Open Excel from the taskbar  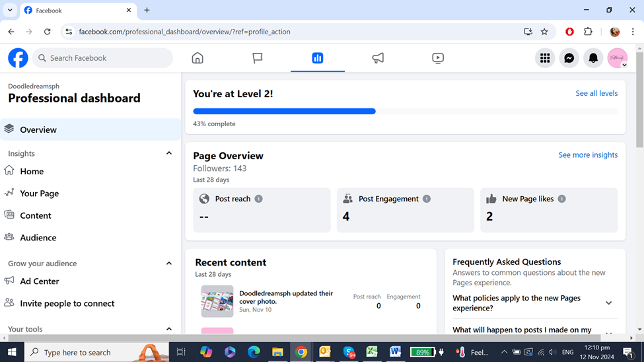(372, 352)
